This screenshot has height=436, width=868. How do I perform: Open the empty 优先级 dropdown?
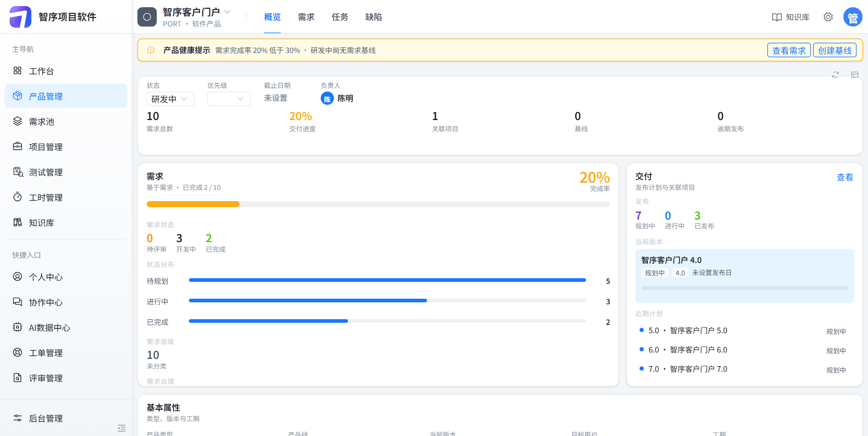229,99
